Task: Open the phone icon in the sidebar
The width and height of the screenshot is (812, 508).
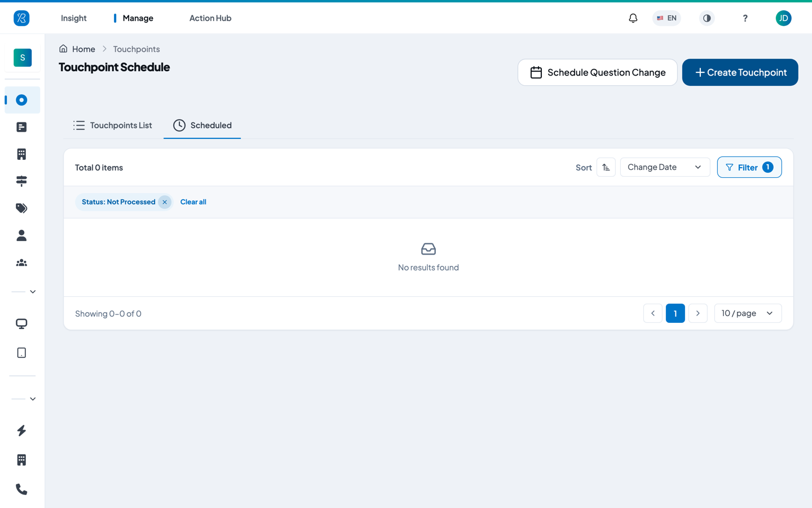Action: tap(21, 489)
